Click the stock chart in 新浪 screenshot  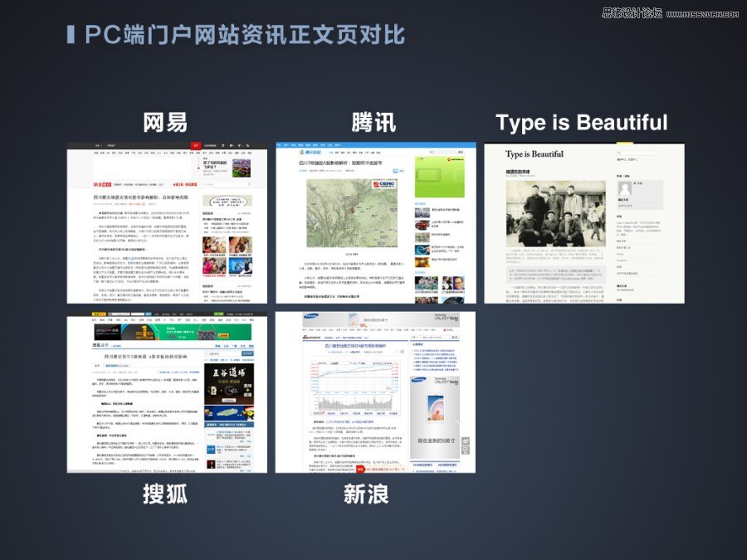coord(354,387)
